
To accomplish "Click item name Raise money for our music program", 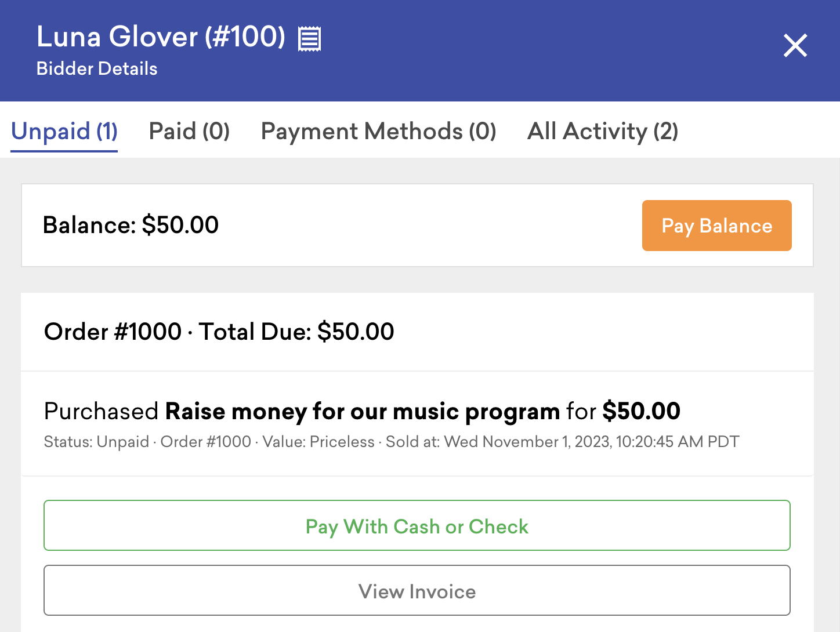I will (363, 411).
